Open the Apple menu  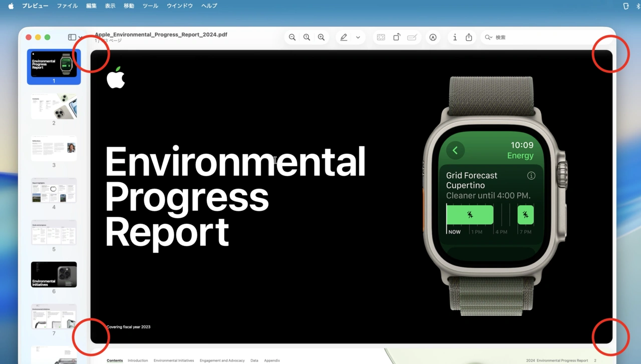coord(11,6)
